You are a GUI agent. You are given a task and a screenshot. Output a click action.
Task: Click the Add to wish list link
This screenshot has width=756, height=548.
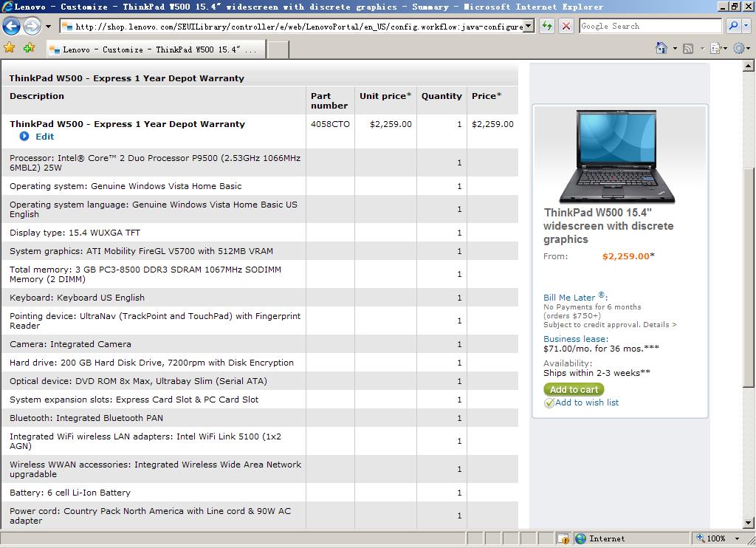[587, 403]
